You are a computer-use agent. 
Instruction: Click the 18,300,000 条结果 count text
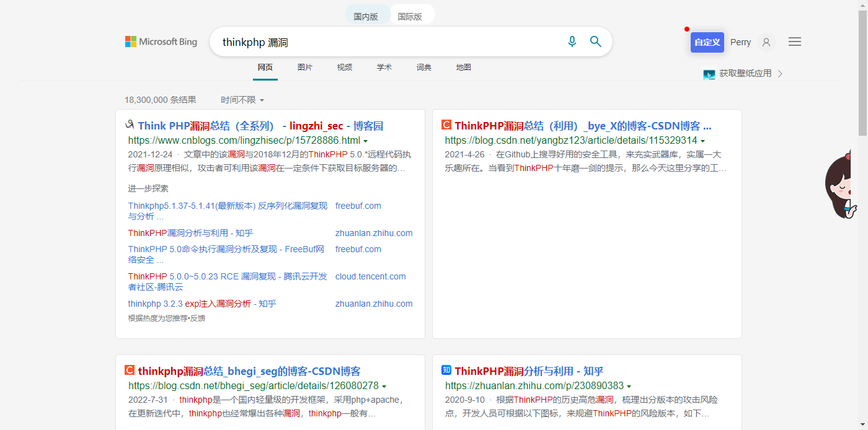point(161,100)
